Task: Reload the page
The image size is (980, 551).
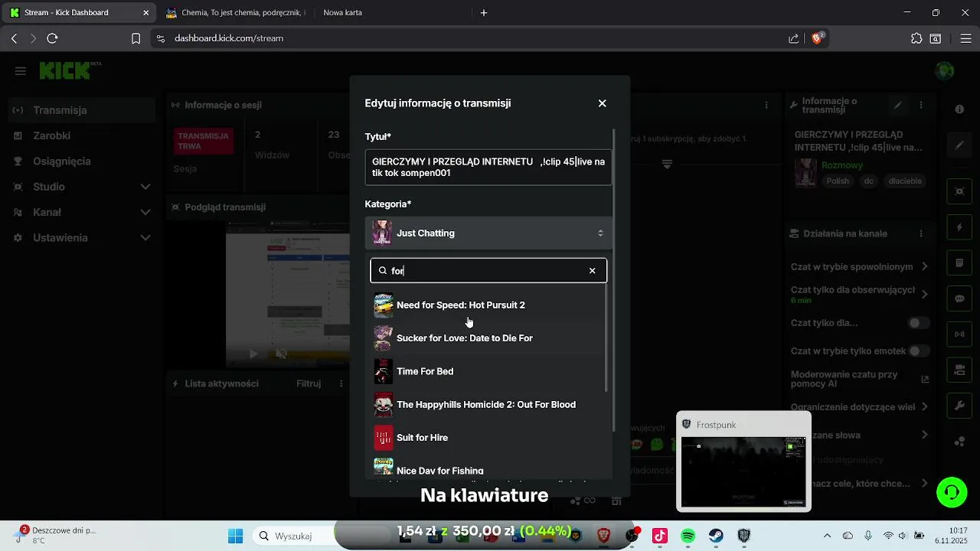Action: click(x=52, y=38)
